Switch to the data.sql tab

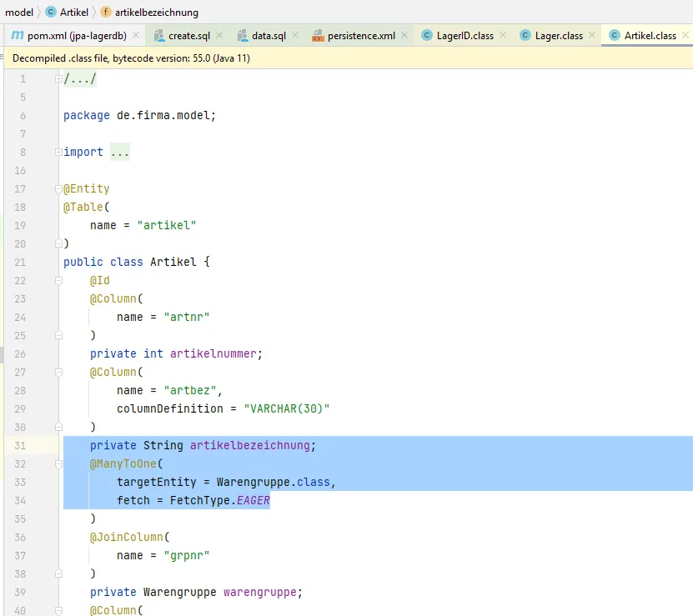click(x=269, y=36)
